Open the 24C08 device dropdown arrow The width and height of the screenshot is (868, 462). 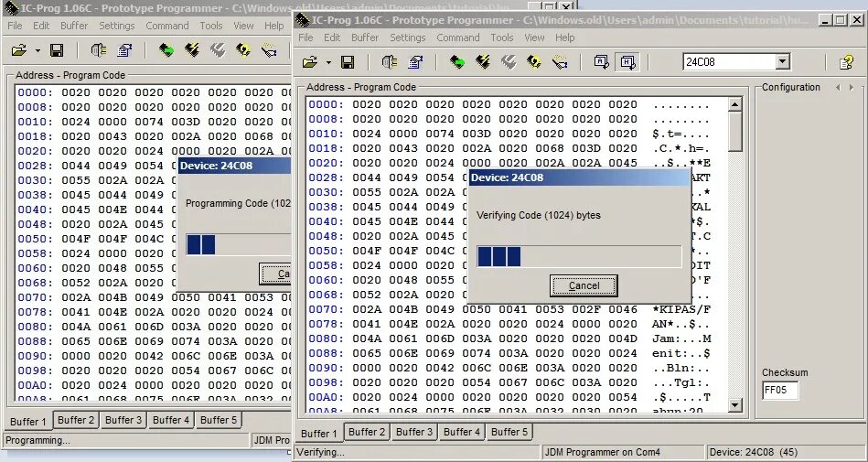[x=782, y=62]
